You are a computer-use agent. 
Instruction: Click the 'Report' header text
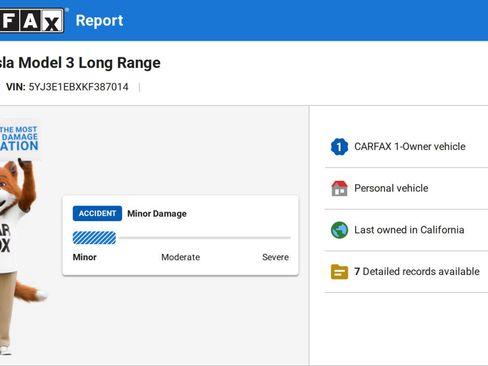click(x=99, y=21)
